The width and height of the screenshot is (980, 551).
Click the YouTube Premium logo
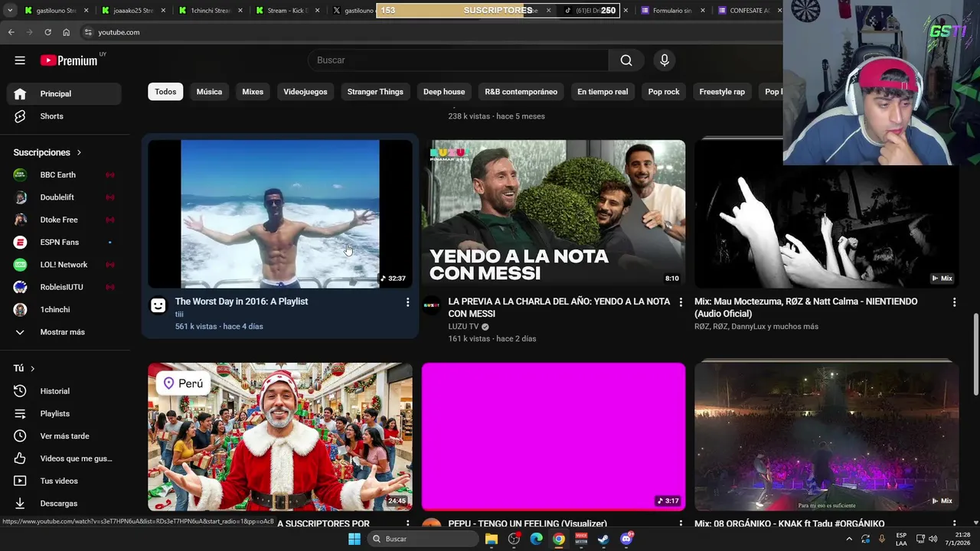(70, 60)
